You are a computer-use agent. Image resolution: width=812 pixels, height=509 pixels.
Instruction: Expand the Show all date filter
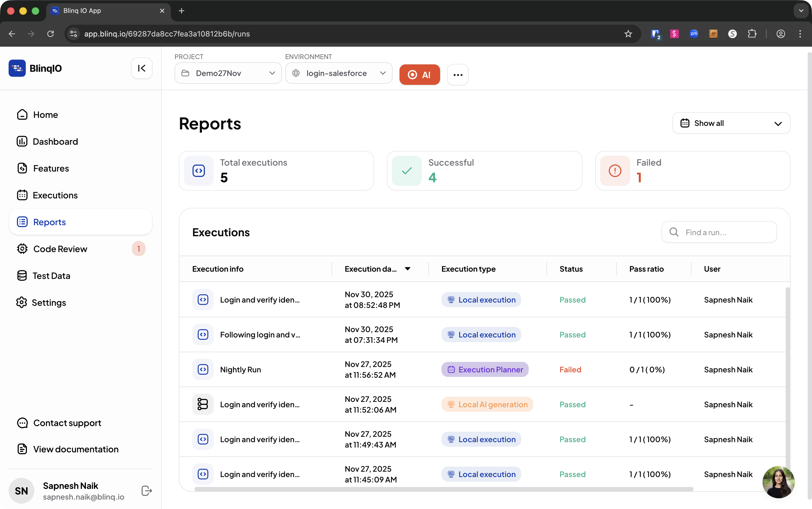pyautogui.click(x=731, y=123)
